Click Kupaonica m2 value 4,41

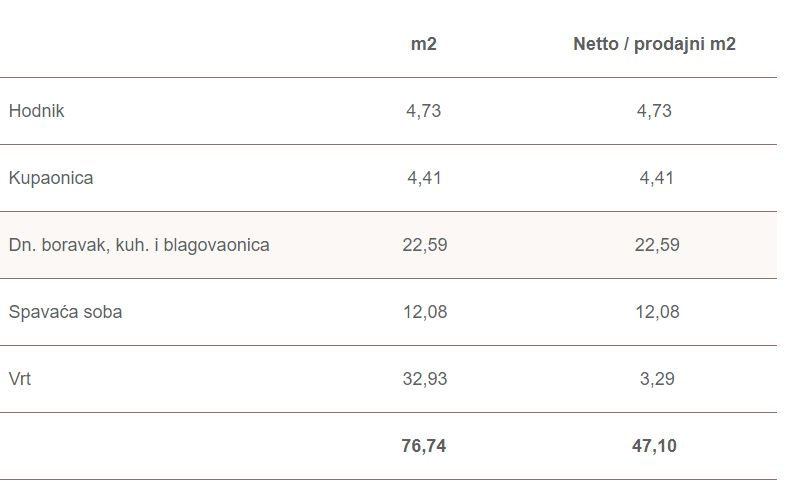pos(424,178)
